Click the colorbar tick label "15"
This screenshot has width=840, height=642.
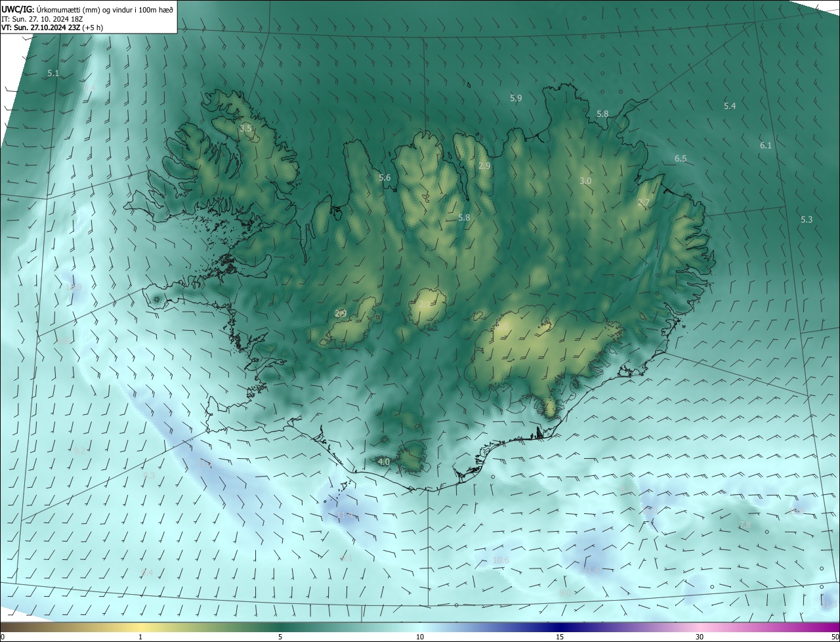click(x=560, y=637)
